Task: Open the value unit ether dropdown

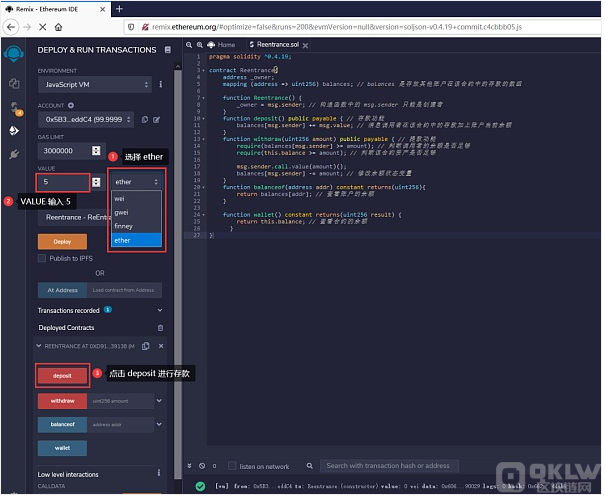Action: [136, 182]
